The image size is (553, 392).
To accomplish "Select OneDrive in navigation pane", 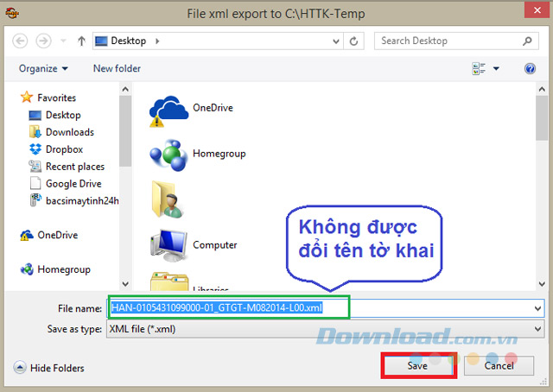I will (58, 235).
